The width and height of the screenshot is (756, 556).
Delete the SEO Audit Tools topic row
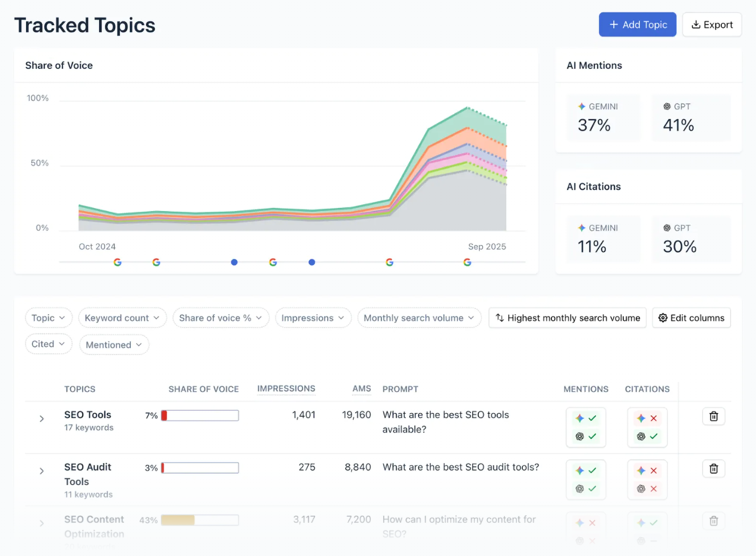(x=713, y=469)
